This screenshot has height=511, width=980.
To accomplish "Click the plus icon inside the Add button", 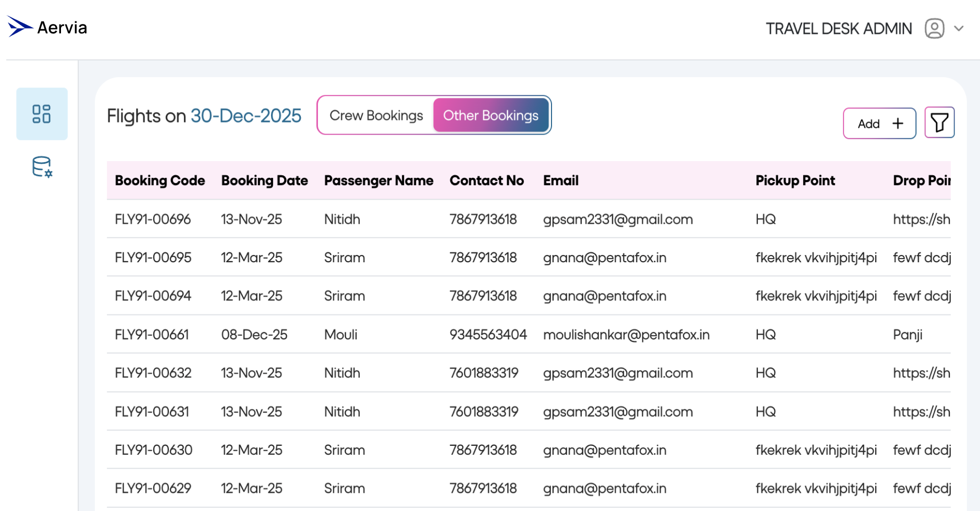I will coord(898,124).
